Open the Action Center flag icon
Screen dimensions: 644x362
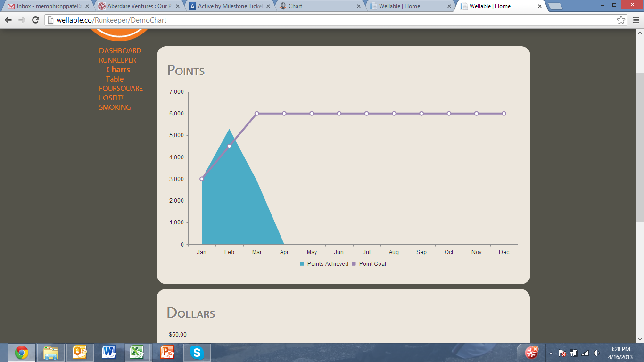[562, 353]
